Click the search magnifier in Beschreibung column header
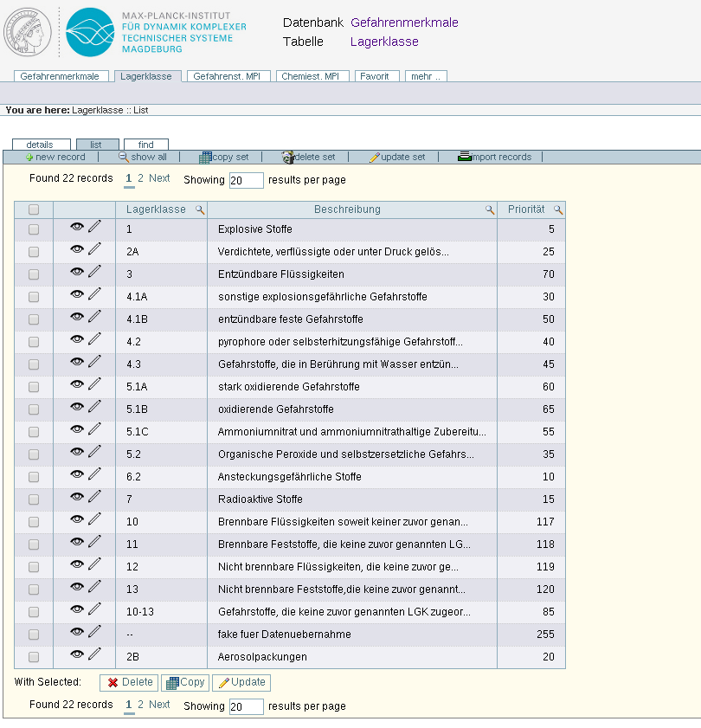The height and width of the screenshot is (728, 701). [x=490, y=209]
